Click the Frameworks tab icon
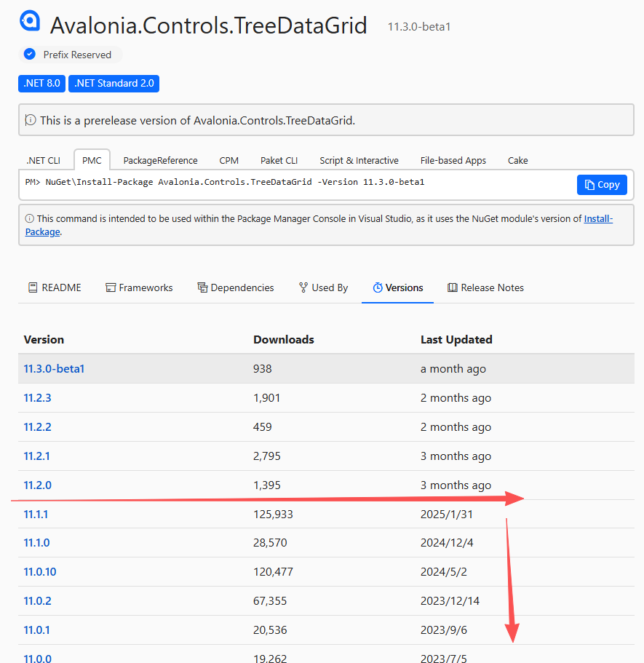Image resolution: width=644 pixels, height=663 pixels. point(111,287)
